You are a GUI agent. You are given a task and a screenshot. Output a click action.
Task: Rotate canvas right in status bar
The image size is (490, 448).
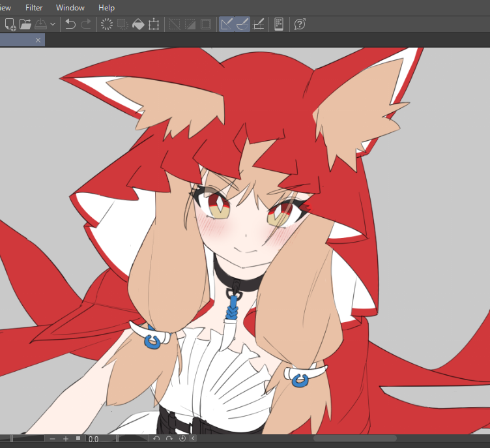169,439
